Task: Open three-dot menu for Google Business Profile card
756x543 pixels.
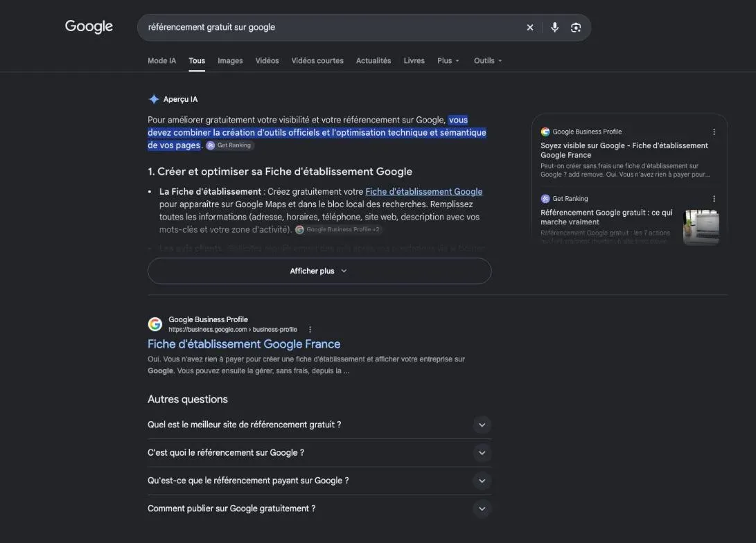Action: [x=714, y=132]
